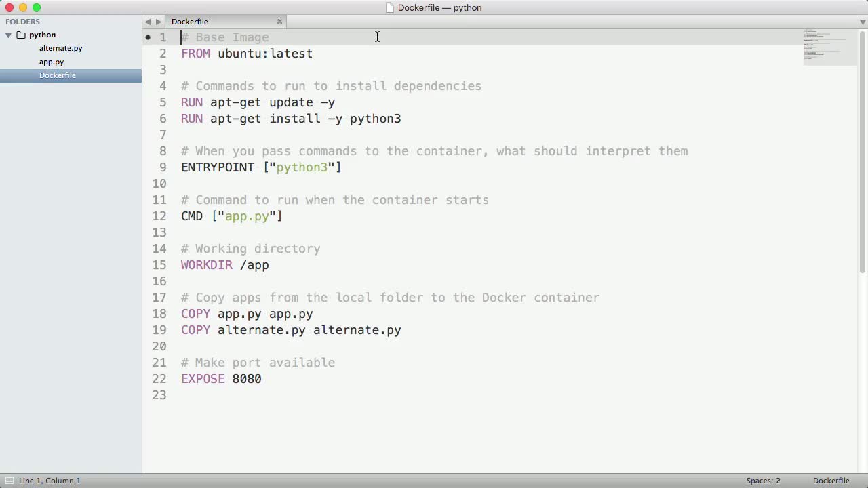This screenshot has height=488, width=868.
Task: Click the ENTRYPOINT keyword
Action: (x=218, y=167)
